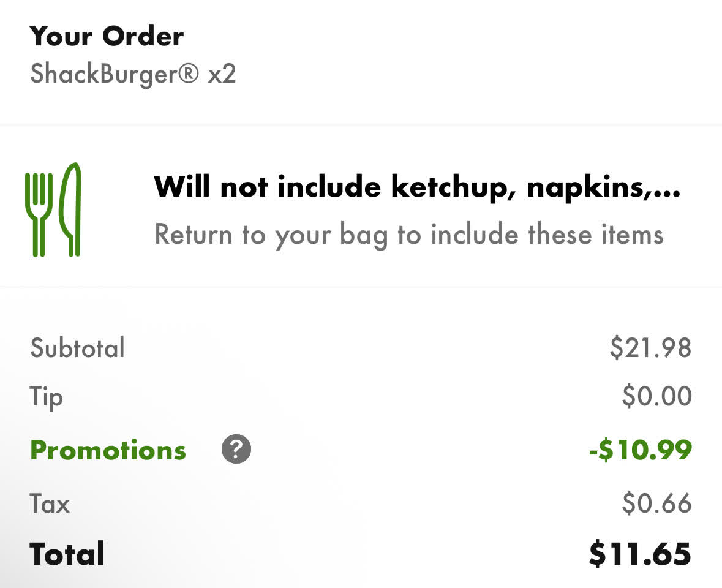
Task: Open the green Promotions label
Action: click(108, 450)
